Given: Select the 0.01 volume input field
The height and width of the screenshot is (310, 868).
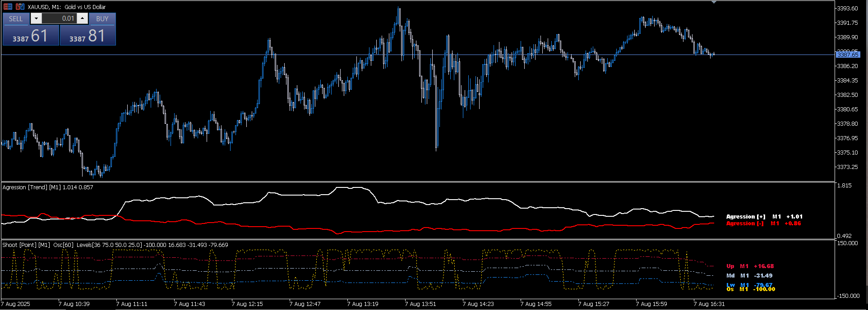Looking at the screenshot, I should tap(59, 18).
